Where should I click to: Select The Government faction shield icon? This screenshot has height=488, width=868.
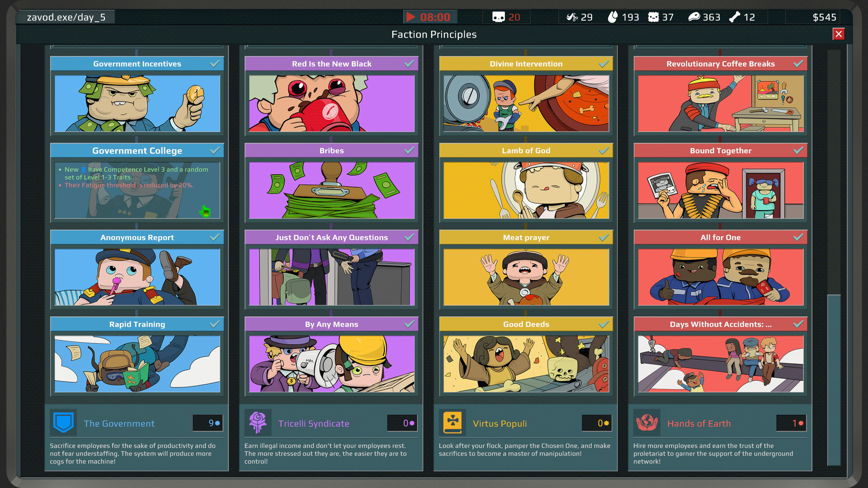coord(64,422)
